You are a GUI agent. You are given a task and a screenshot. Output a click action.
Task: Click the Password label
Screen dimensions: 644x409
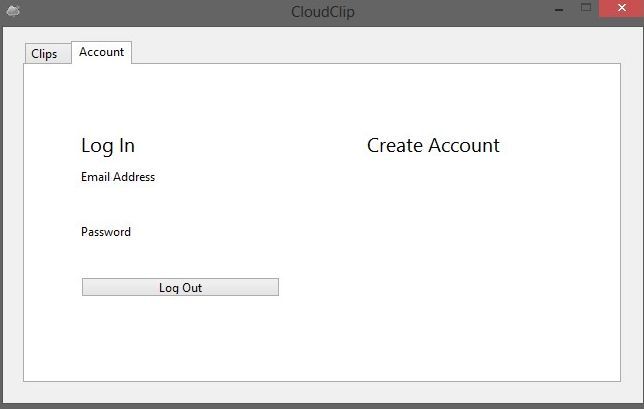[x=106, y=232]
